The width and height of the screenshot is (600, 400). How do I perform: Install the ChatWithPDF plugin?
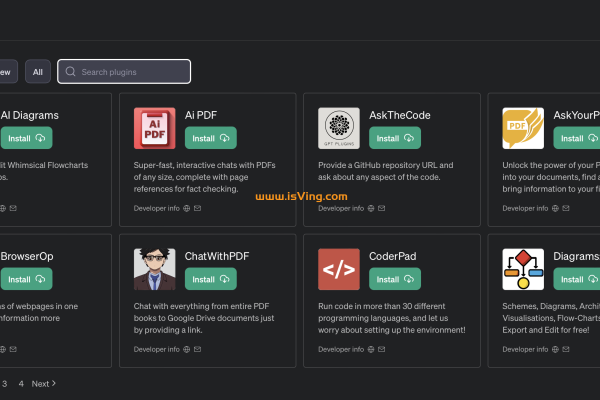tap(211, 279)
